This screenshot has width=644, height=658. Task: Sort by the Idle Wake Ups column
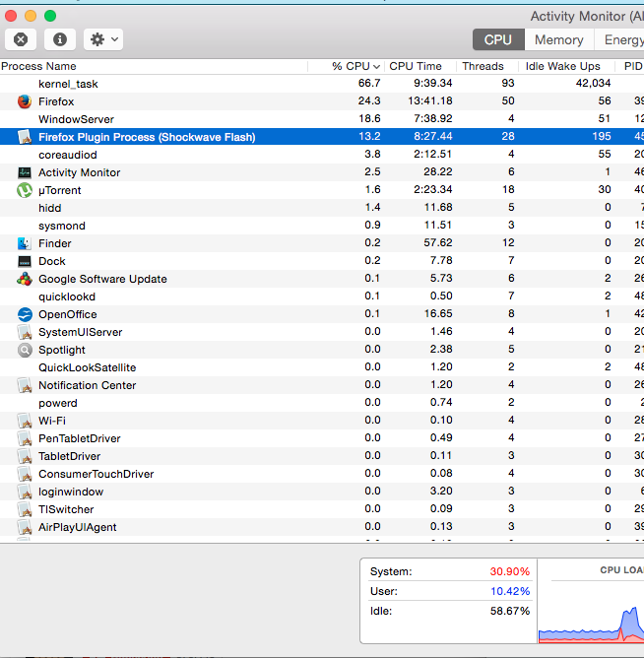[567, 66]
